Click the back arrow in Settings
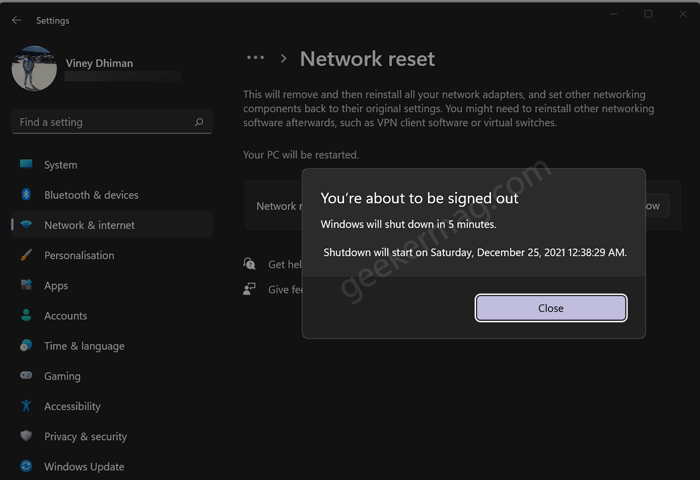 pos(17,20)
